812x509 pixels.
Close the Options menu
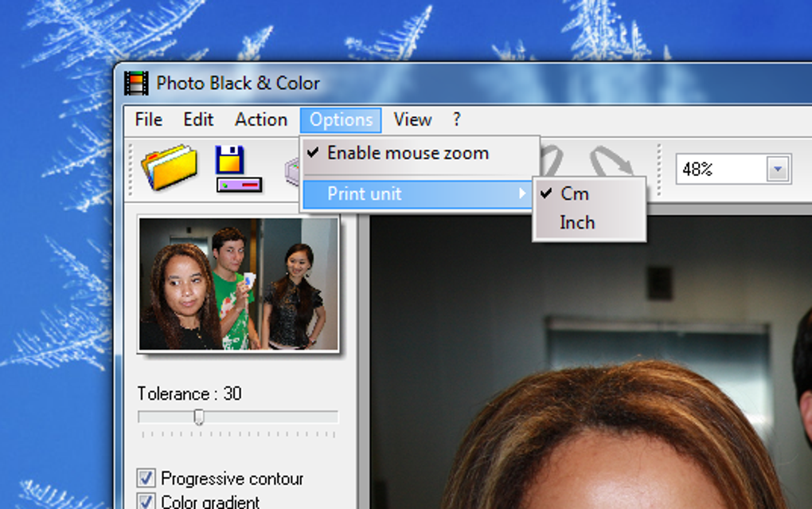point(341,120)
